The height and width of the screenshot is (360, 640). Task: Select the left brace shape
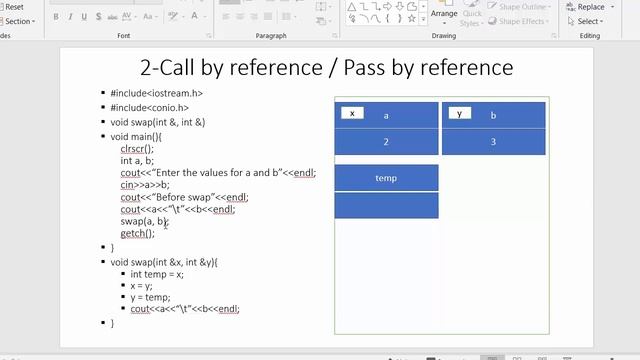(x=388, y=18)
